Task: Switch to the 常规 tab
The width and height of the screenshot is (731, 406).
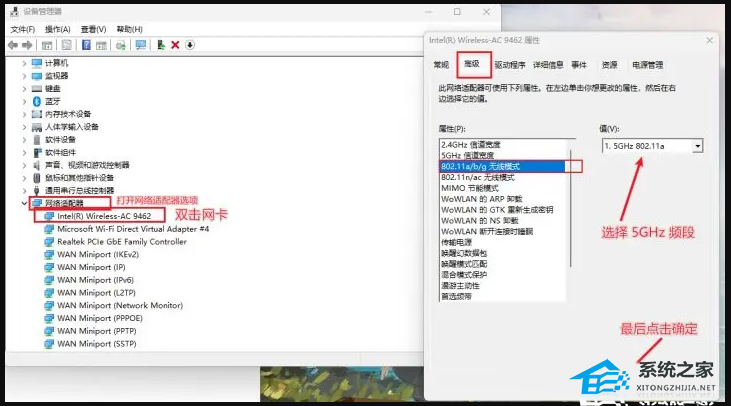Action: pos(441,65)
